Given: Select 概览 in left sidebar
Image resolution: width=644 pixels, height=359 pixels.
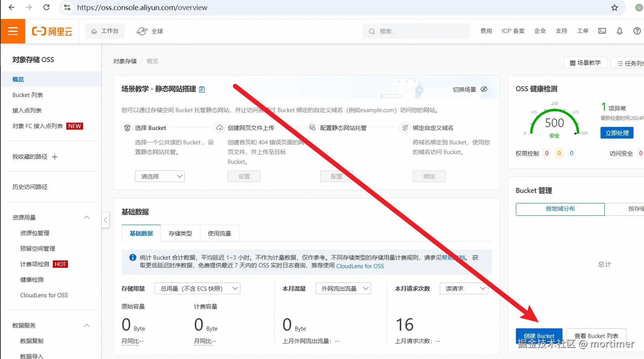Looking at the screenshot, I should (51, 79).
